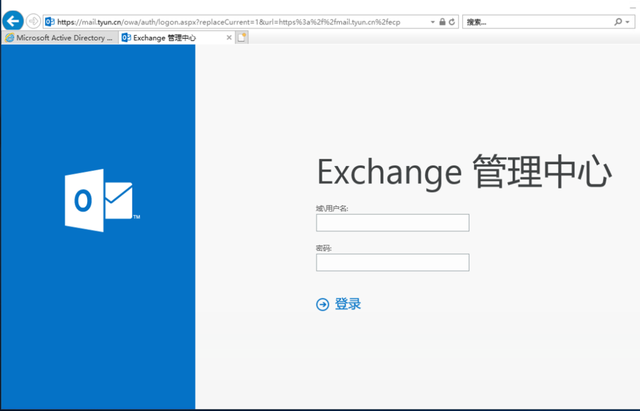This screenshot has width=640, height=411.
Task: Switch to the Microsoft Active Directory tab
Action: pos(60,38)
